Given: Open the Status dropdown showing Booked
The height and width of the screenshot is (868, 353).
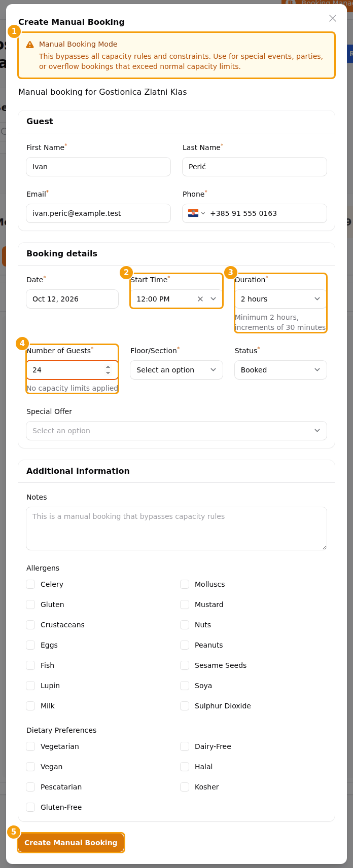Looking at the screenshot, I should tap(280, 370).
